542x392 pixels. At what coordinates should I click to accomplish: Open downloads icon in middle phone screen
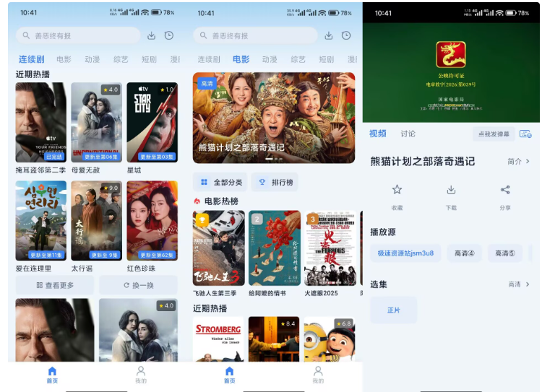329,35
